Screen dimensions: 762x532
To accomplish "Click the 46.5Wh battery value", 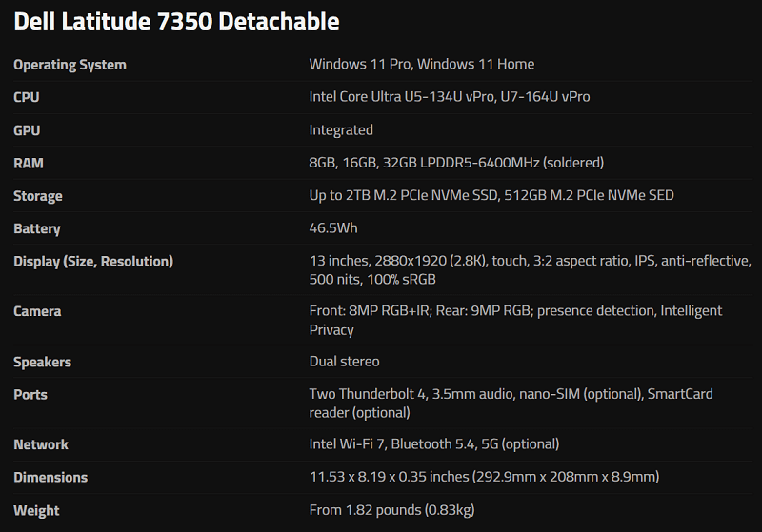I will [x=333, y=228].
